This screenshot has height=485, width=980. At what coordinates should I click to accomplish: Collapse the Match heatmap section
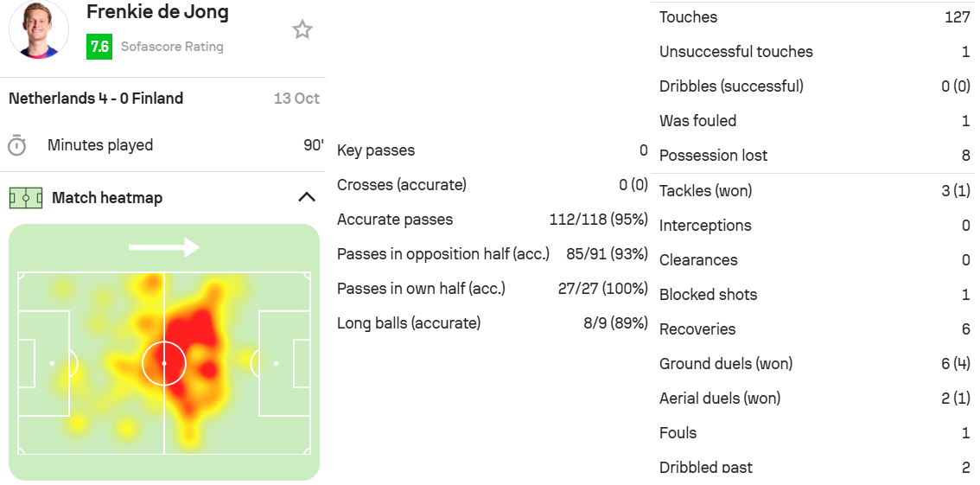pos(306,197)
